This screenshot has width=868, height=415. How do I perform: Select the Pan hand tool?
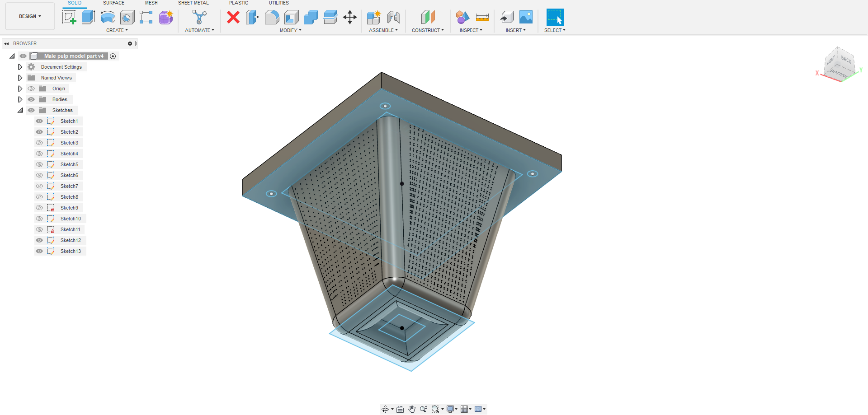[x=412, y=409]
